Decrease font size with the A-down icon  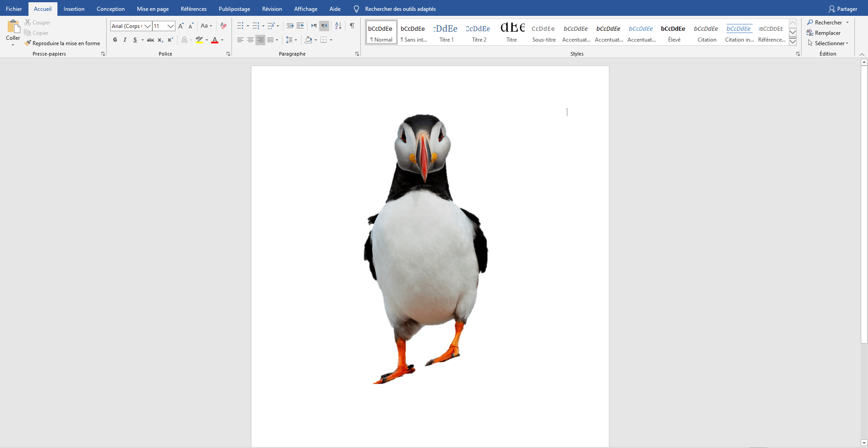tap(191, 26)
